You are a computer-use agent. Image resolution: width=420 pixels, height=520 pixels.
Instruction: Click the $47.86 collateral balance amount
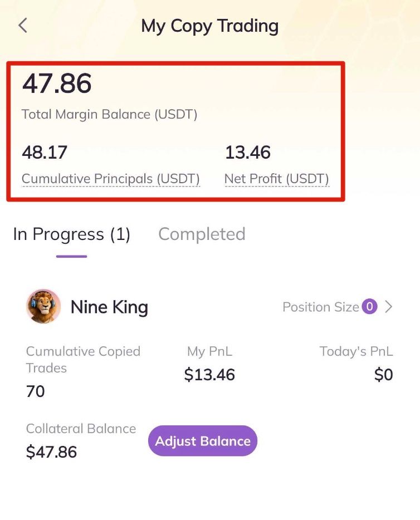coord(51,452)
